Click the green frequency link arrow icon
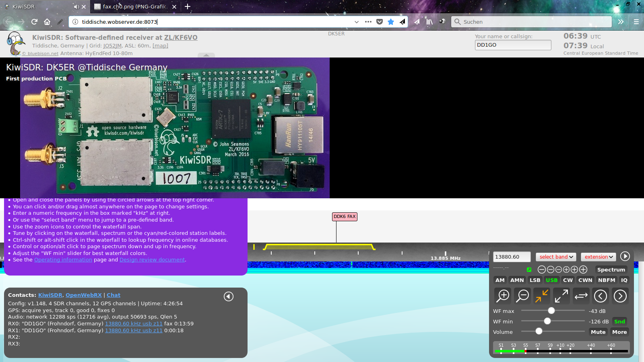This screenshot has height=362, width=644. [x=529, y=269]
